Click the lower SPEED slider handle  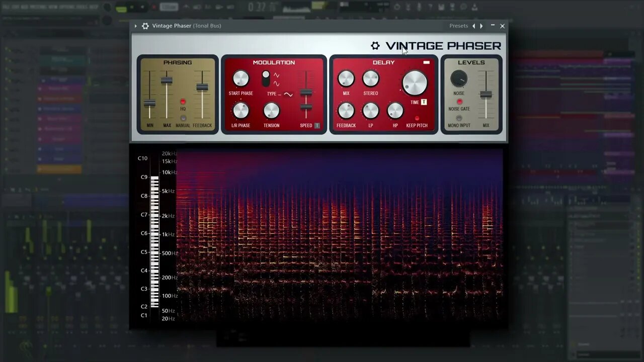[x=306, y=107]
